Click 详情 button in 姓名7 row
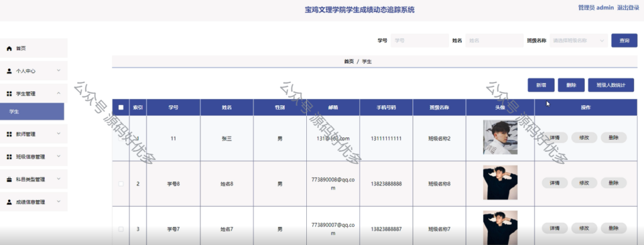 point(555,228)
